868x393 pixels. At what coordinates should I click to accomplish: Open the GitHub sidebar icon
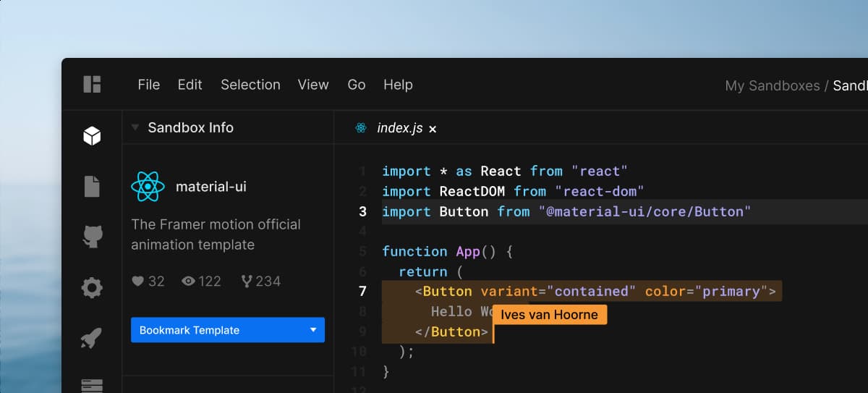tap(92, 237)
